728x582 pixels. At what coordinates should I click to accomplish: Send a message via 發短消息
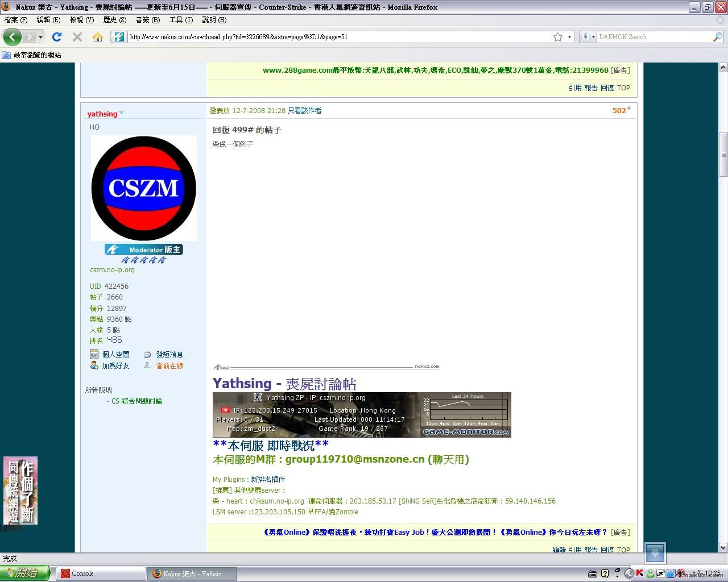tap(169, 354)
